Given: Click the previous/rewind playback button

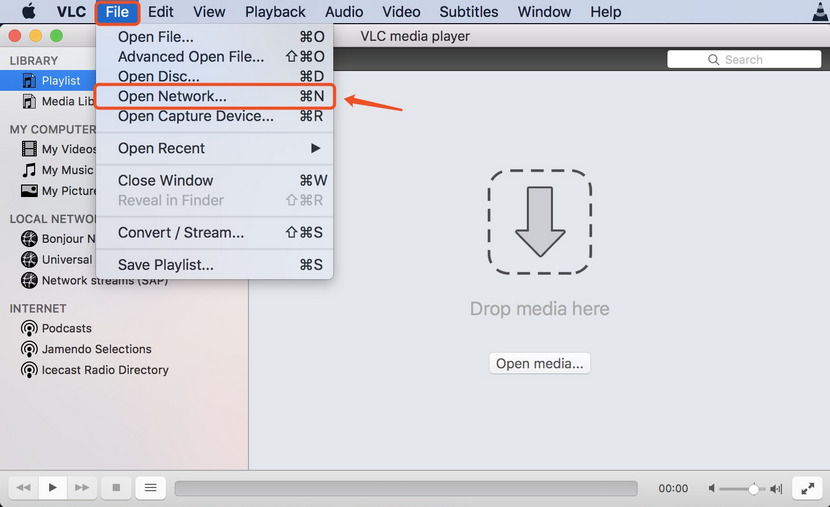Looking at the screenshot, I should click(23, 487).
